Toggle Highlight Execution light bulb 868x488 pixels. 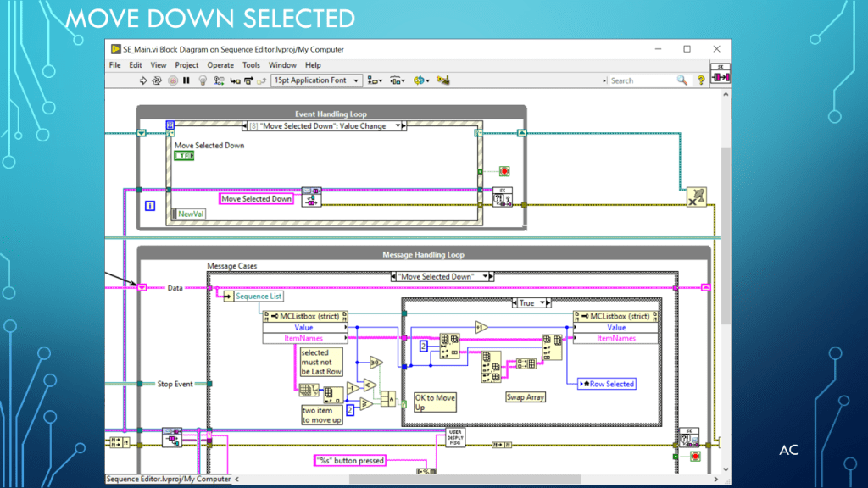tap(202, 80)
